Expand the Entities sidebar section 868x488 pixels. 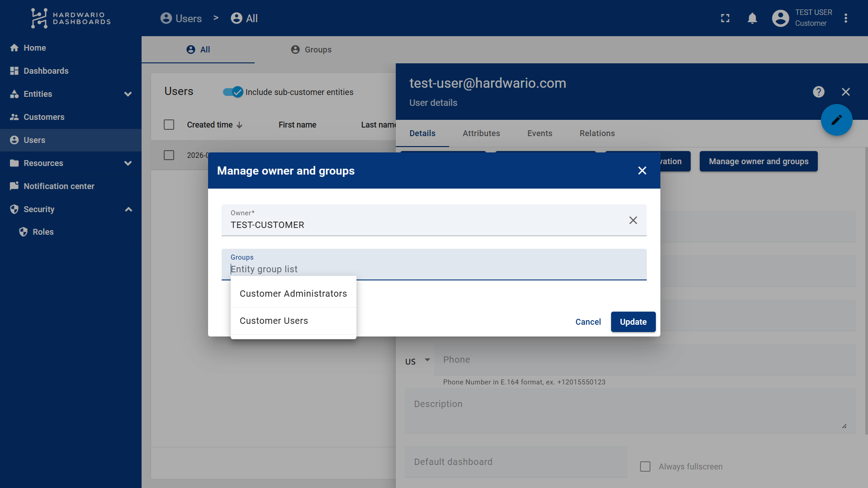pos(128,94)
